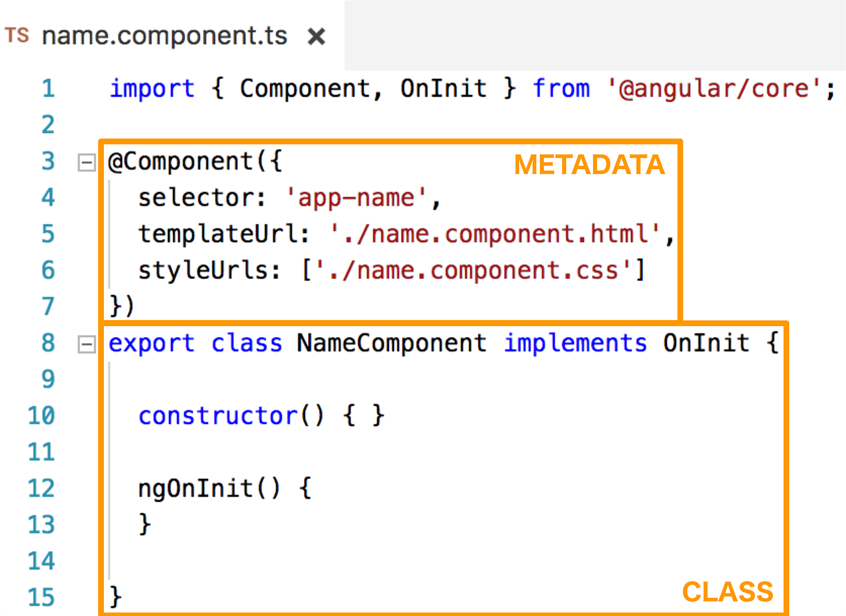Image resolution: width=846 pixels, height=616 pixels.
Task: Select the METADATA label annotation
Action: pos(589,164)
